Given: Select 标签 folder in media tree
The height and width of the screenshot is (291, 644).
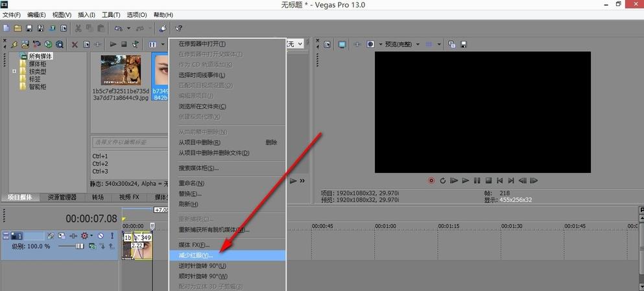Looking at the screenshot, I should (x=34, y=79).
